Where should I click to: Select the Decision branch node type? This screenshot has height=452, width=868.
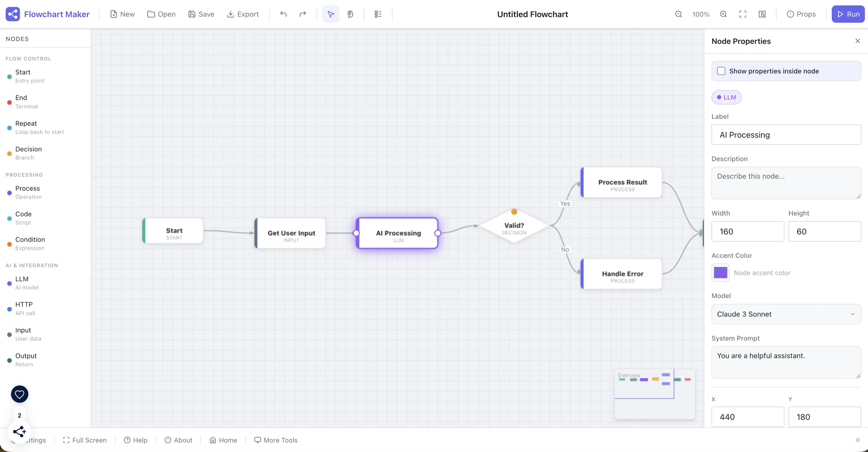pos(45,153)
